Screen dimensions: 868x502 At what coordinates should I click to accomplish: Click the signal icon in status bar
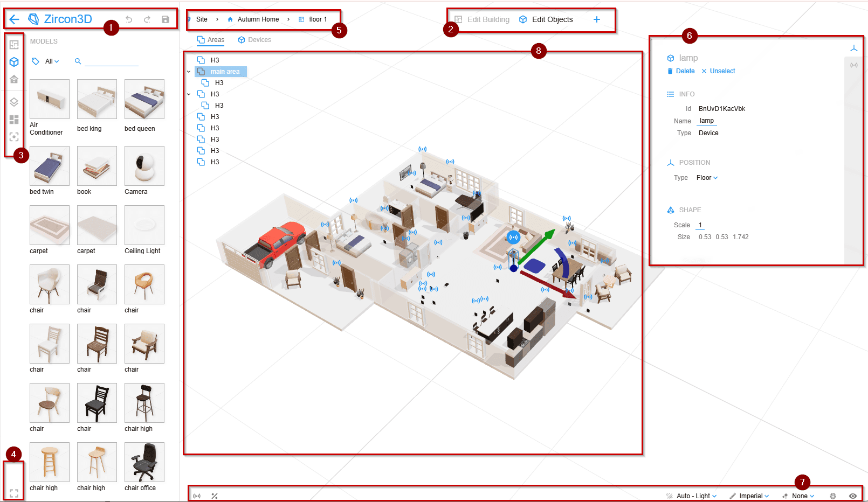tap(197, 496)
